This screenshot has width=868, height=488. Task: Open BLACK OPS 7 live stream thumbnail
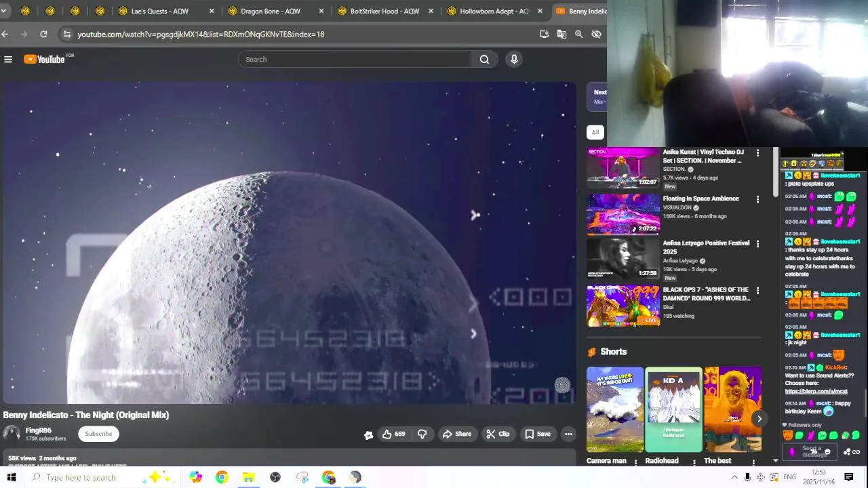click(623, 306)
